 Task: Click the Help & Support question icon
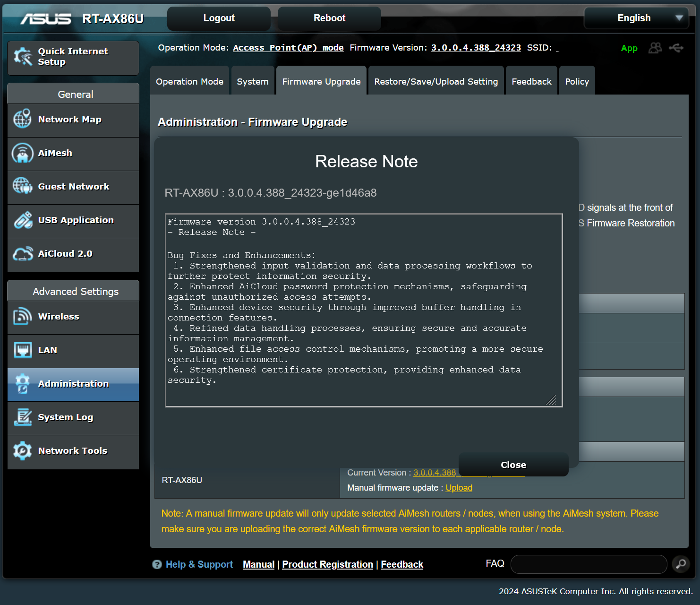[x=157, y=564]
